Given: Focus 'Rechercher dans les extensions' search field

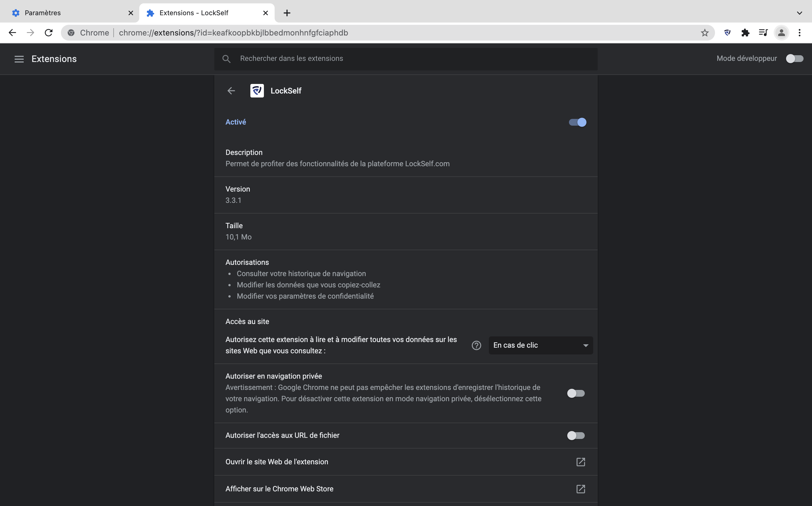Looking at the screenshot, I should tap(406, 59).
